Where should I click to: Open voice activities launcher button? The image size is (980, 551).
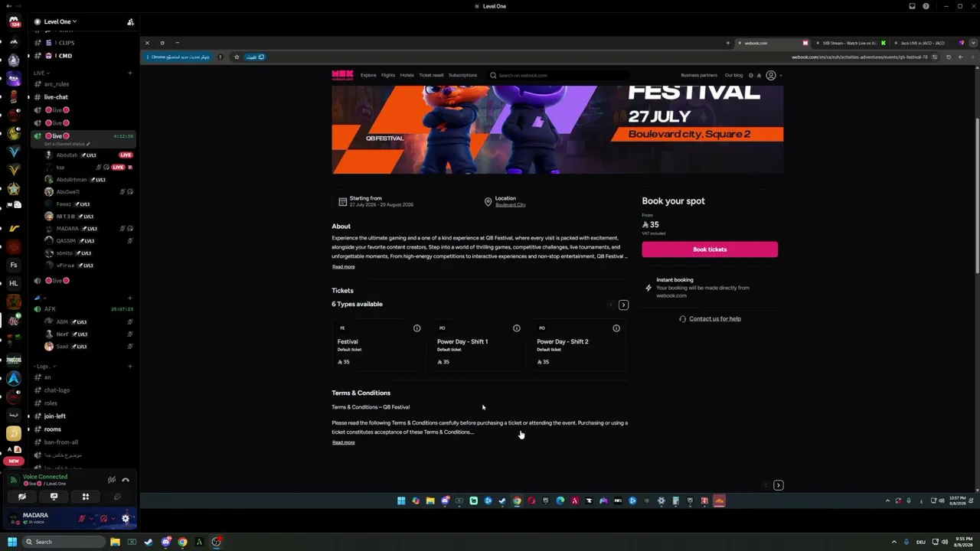coord(86,497)
